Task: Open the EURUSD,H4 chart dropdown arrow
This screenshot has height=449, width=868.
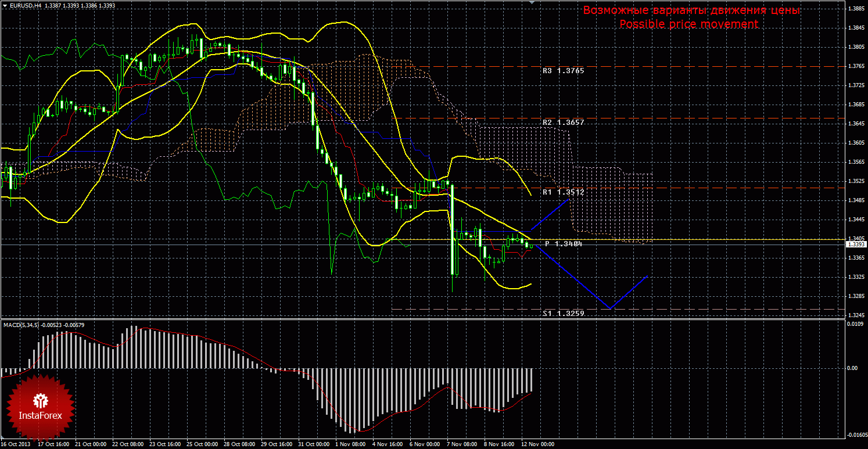Action: point(4,5)
